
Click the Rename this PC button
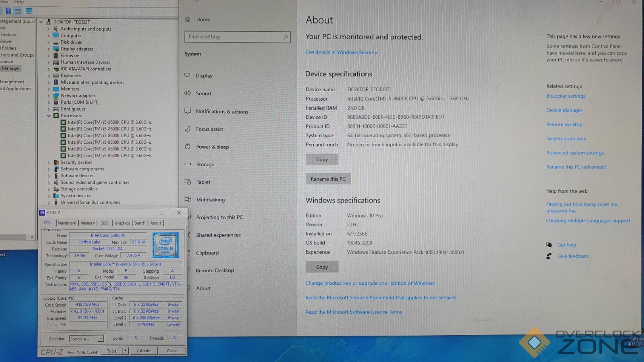[328, 179]
